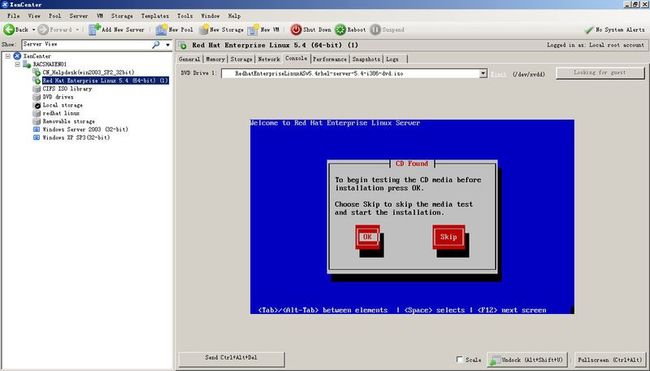Switch to the Logs tab
Image resolution: width=650 pixels, height=371 pixels.
coord(392,59)
